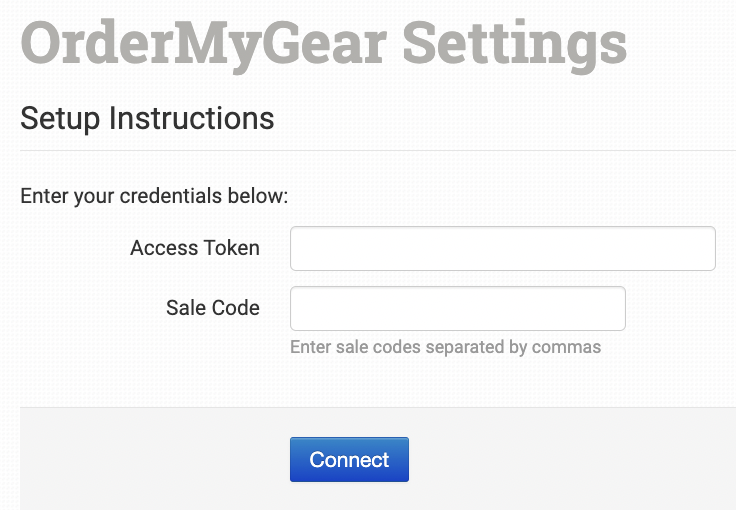This screenshot has height=510, width=736.
Task: Click the word 'Instructions' in the subheading
Action: [x=192, y=118]
